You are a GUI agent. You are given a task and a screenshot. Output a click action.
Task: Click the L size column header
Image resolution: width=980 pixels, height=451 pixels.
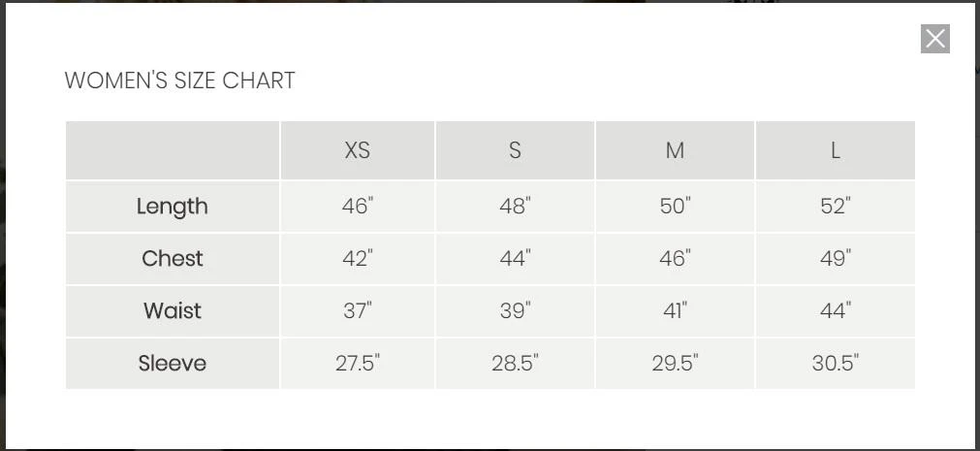point(835,150)
